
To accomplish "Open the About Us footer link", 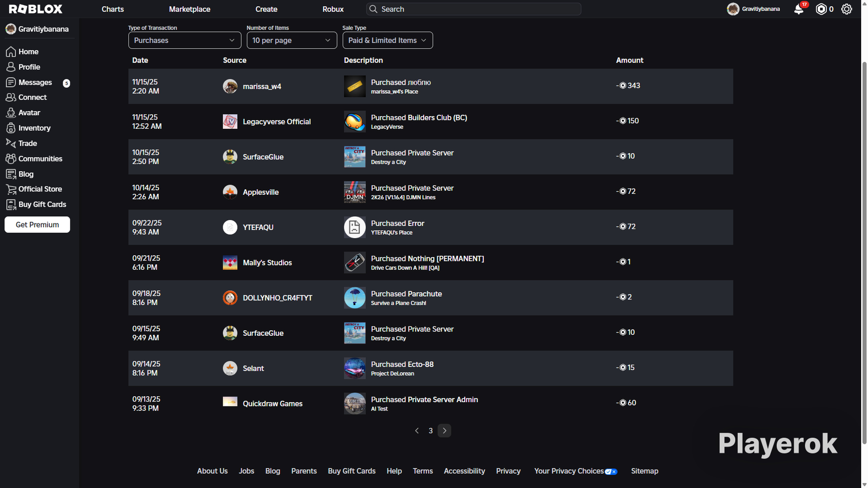I will pos(212,471).
